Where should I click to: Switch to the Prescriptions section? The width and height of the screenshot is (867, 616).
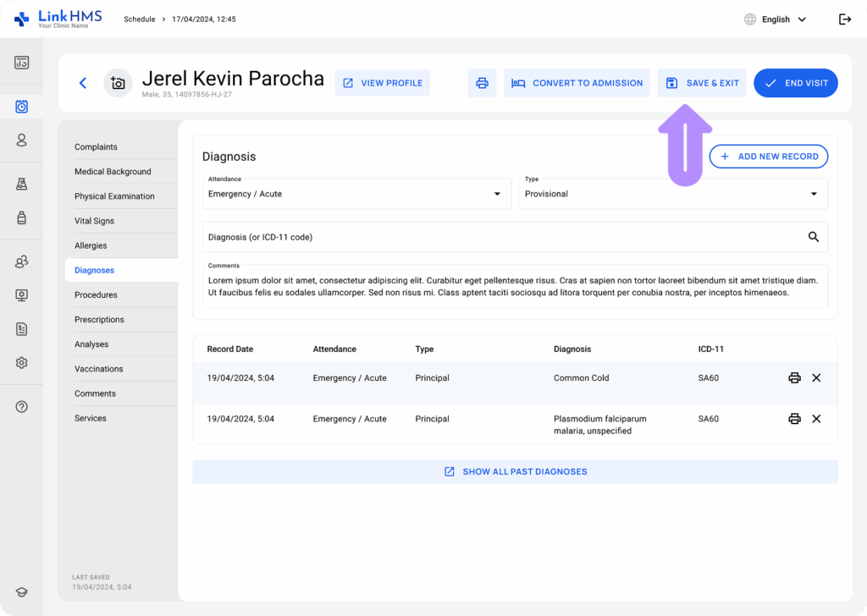tap(99, 320)
